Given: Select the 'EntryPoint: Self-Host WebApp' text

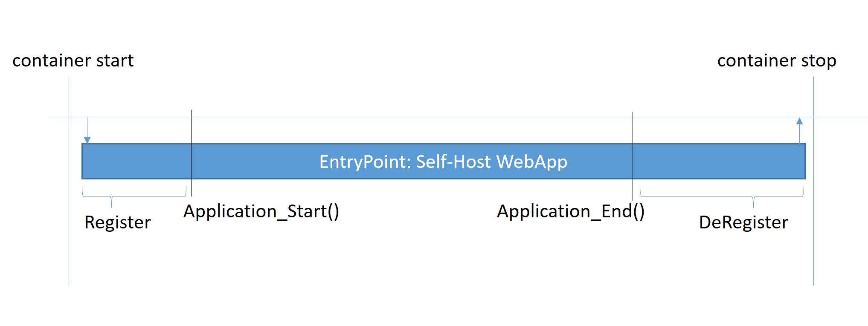Looking at the screenshot, I should (x=443, y=162).
